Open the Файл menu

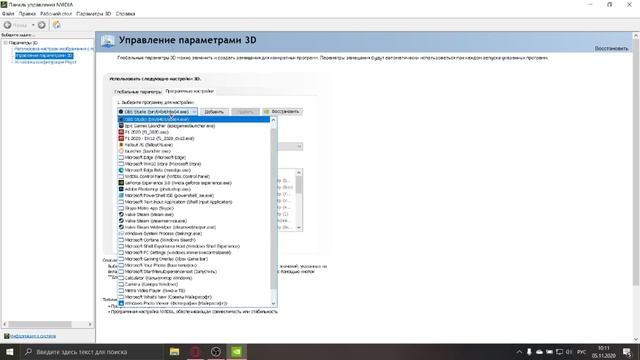point(8,13)
